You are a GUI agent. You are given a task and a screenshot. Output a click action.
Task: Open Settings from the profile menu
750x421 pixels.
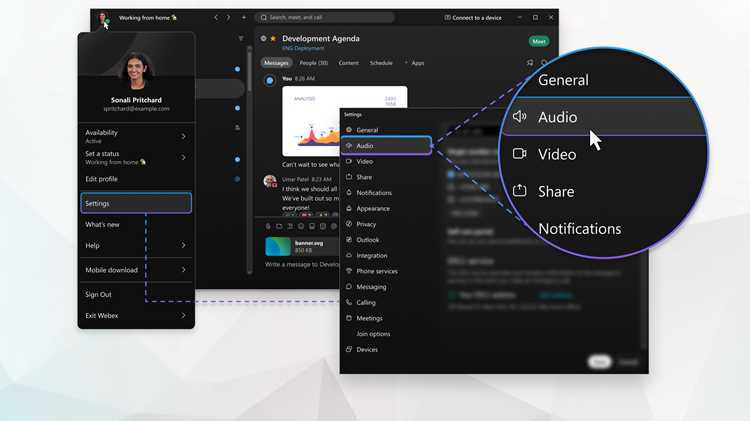[x=136, y=203]
